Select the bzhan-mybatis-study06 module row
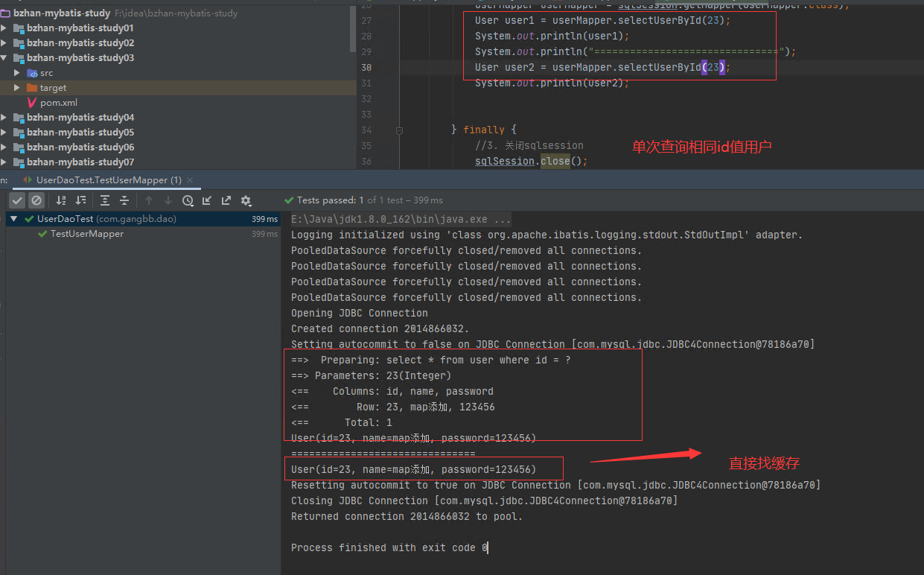 (x=175, y=147)
